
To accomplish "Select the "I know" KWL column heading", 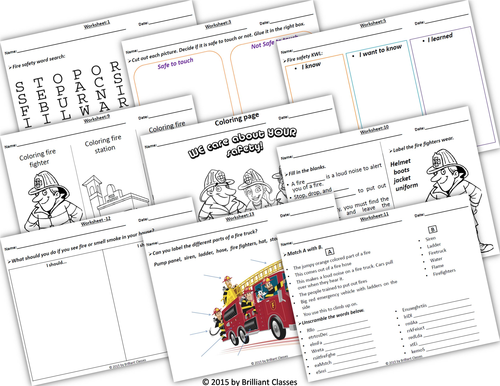I will [311, 66].
